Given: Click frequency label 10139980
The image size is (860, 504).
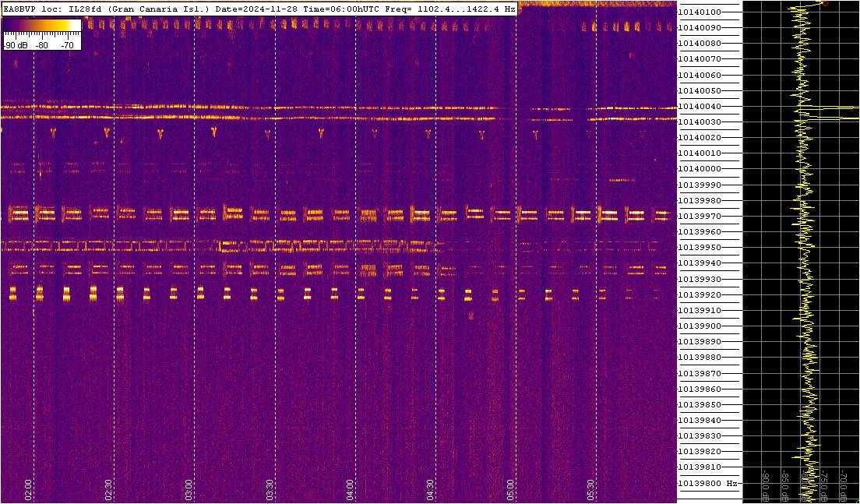Looking at the screenshot, I should [x=700, y=200].
